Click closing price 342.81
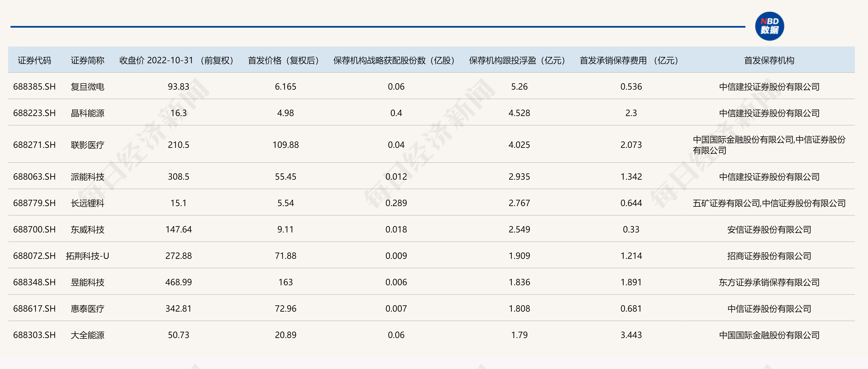868x369 pixels. coord(179,309)
